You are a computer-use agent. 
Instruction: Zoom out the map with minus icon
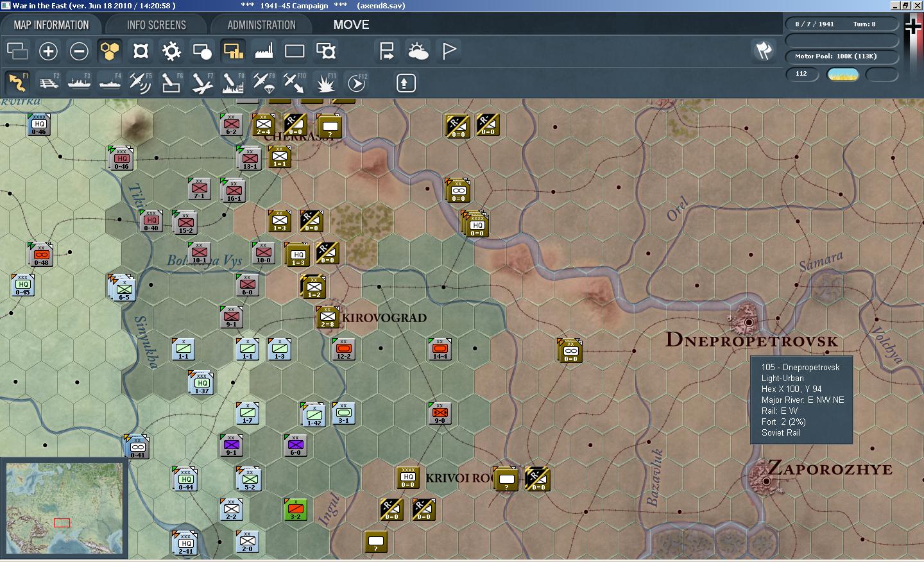[79, 51]
